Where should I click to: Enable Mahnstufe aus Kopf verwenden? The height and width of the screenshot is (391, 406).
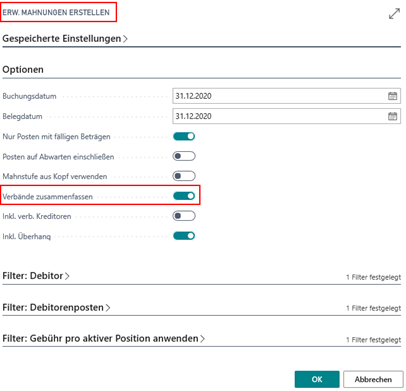184,176
